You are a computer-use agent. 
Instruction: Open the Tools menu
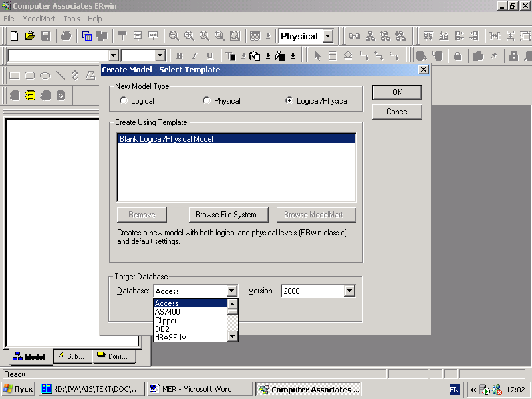pos(72,19)
